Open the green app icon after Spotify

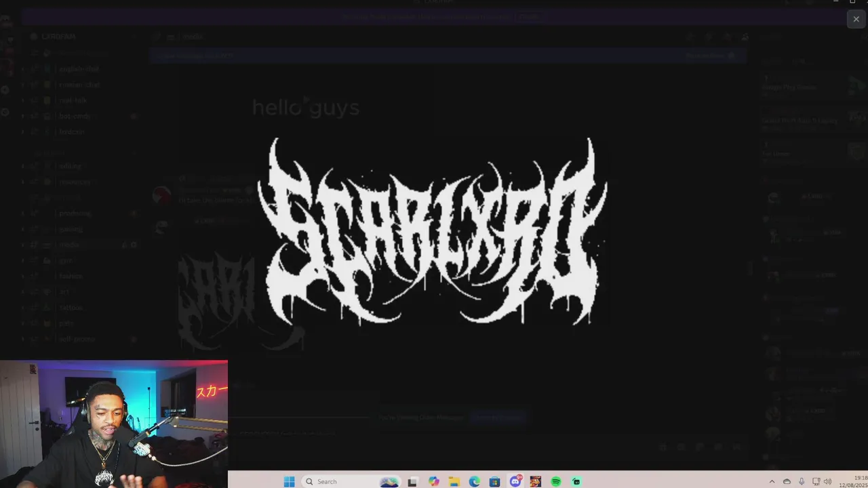click(576, 481)
